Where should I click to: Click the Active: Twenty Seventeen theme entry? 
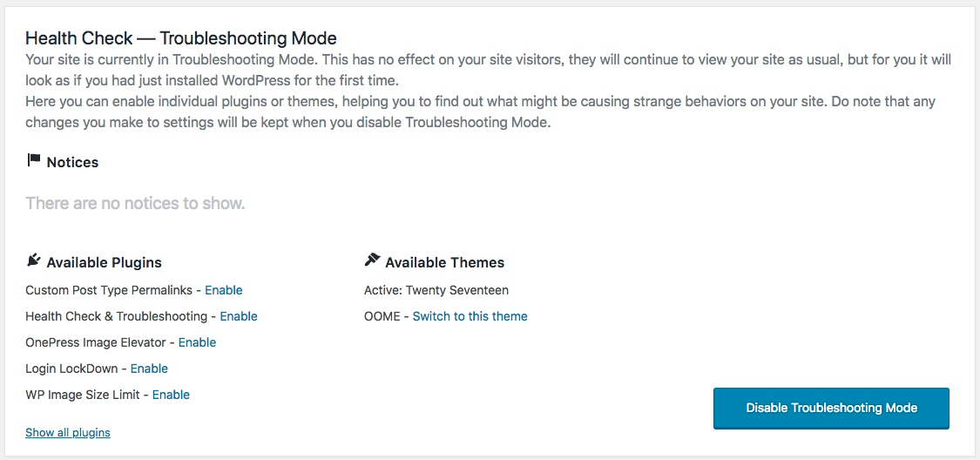(x=436, y=290)
